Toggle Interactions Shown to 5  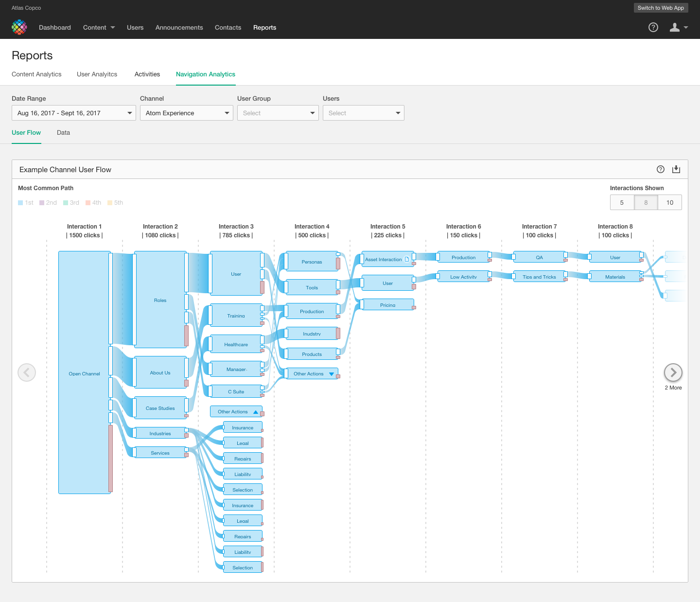(622, 202)
